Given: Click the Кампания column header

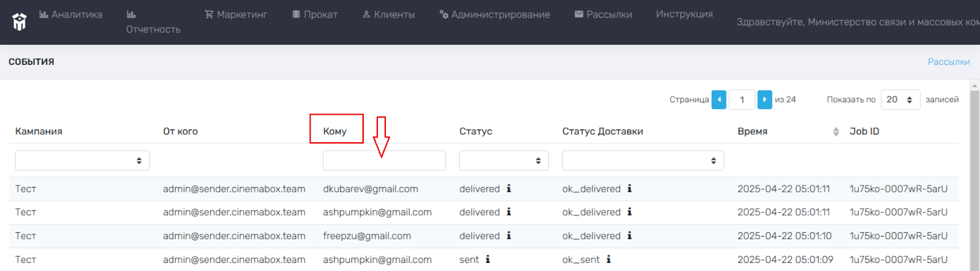Looking at the screenshot, I should (39, 131).
